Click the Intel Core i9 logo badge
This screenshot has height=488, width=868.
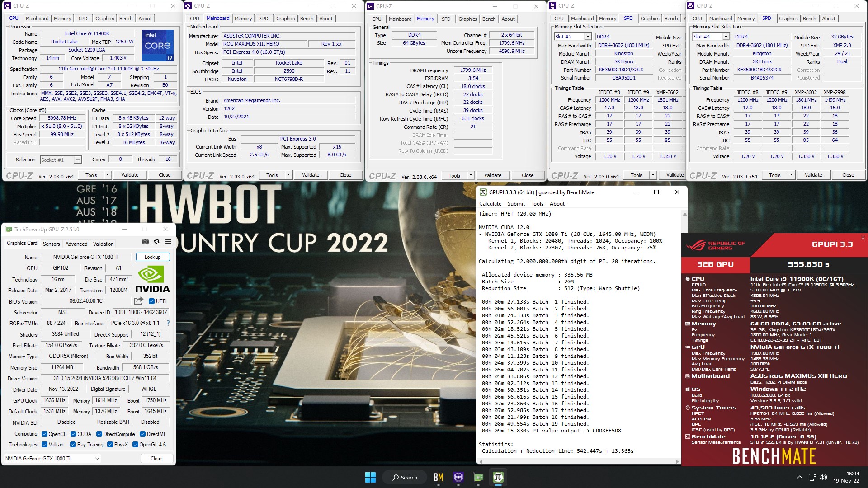(157, 45)
